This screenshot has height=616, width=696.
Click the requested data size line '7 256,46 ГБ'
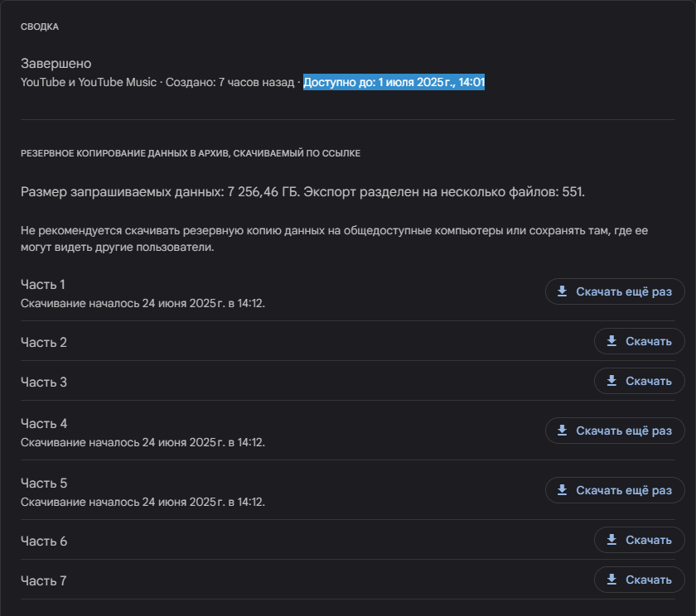coord(302,192)
